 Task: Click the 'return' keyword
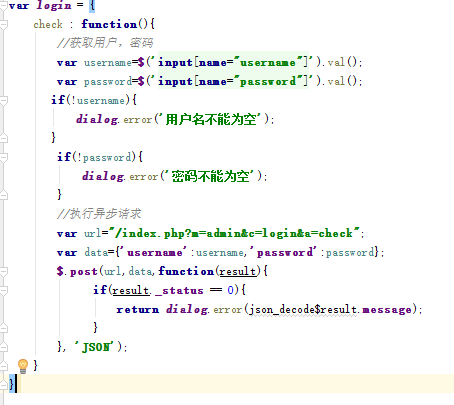pos(138,310)
